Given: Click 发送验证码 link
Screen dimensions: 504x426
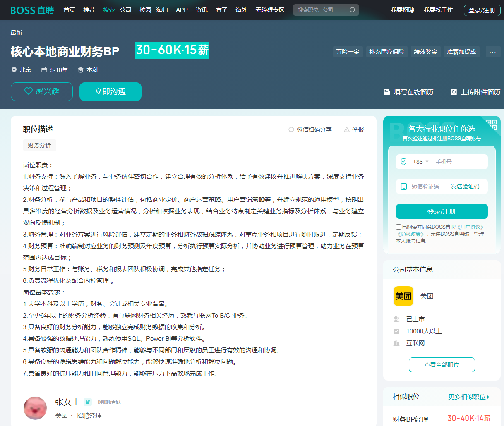Looking at the screenshot, I should click(465, 187).
